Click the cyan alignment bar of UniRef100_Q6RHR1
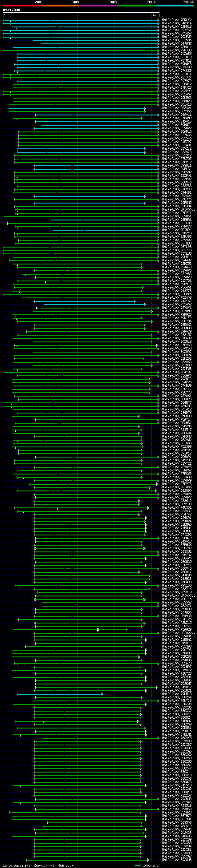197x868 pixels. pyautogui.click(x=105, y=220)
